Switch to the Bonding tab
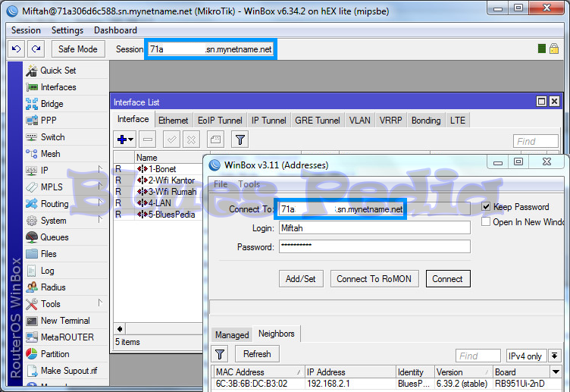Viewport: 570px width, 392px height. (x=426, y=121)
